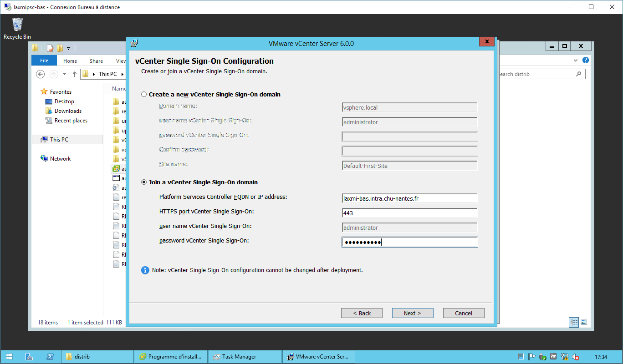Open PowerShell from the taskbar
This screenshot has height=364, width=623.
coord(51,357)
